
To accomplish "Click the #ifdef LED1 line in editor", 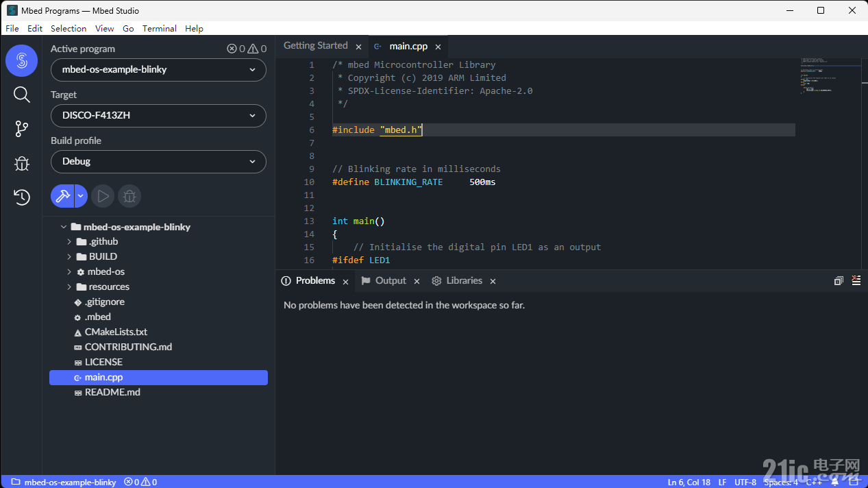I will click(x=361, y=260).
